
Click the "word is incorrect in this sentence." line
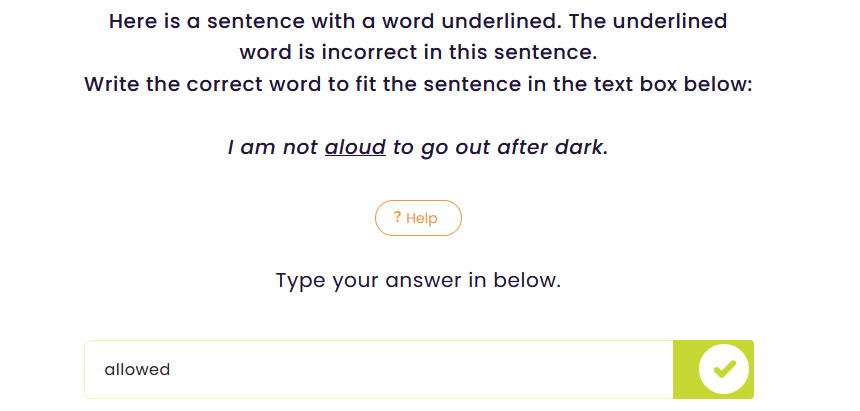(x=418, y=52)
